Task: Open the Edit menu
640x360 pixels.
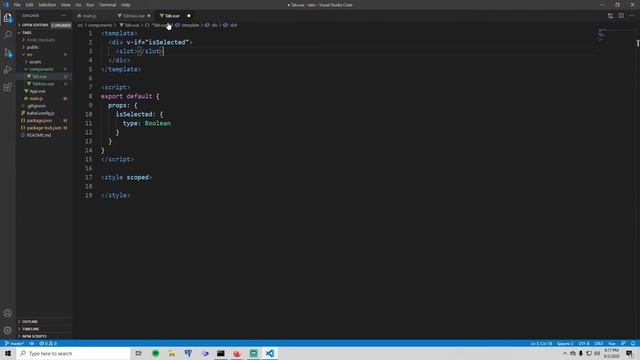Action: coord(29,5)
